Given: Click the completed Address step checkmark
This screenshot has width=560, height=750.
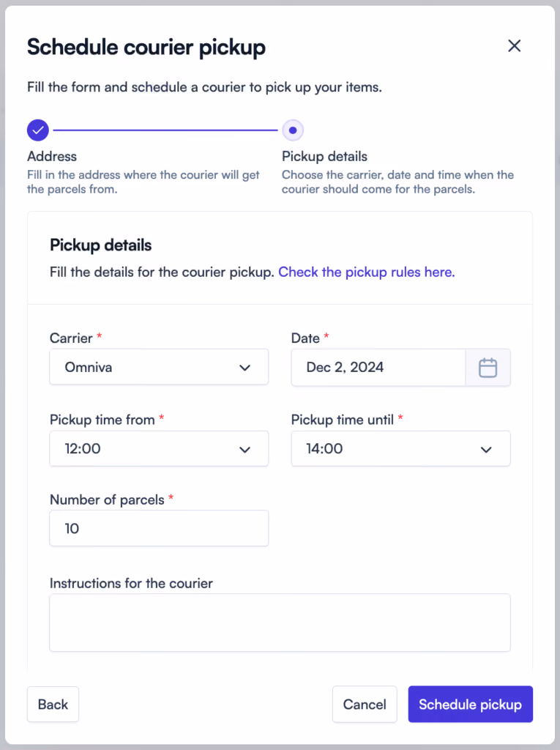Looking at the screenshot, I should click(38, 130).
